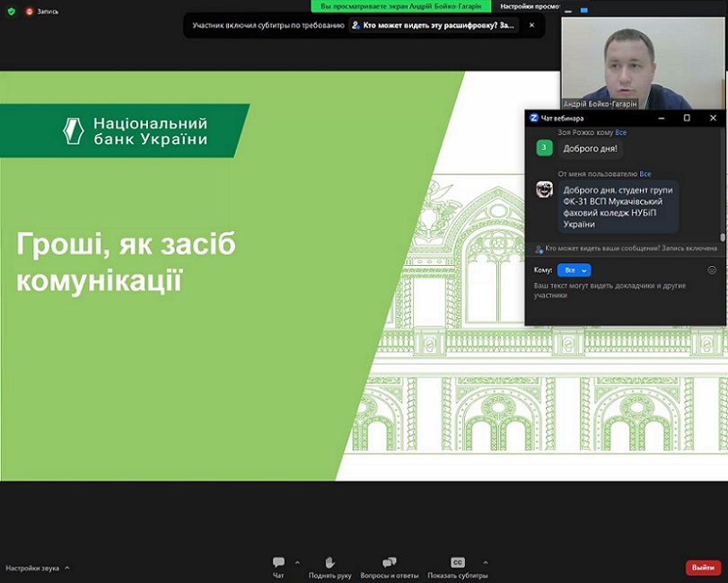Open the recipient dropdown Все

pyautogui.click(x=574, y=269)
